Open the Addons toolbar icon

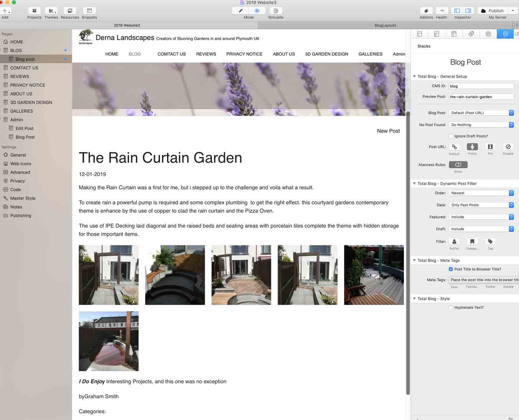426,11
